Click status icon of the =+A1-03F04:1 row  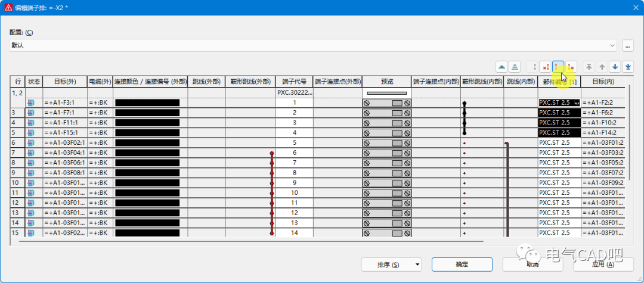pyautogui.click(x=31, y=153)
